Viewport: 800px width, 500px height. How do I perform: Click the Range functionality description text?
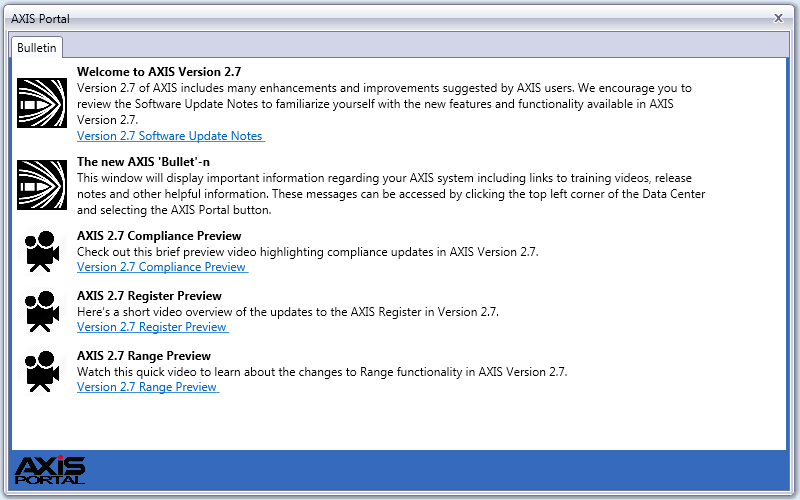(322, 372)
